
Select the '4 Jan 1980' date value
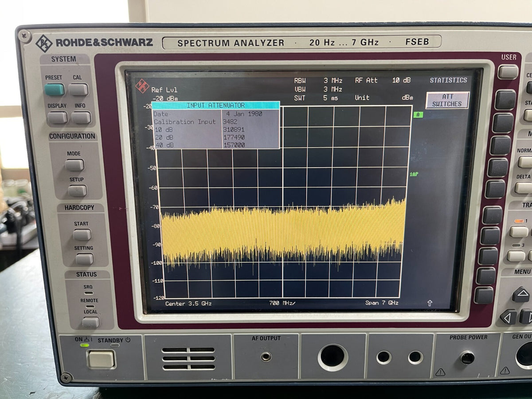[244, 114]
